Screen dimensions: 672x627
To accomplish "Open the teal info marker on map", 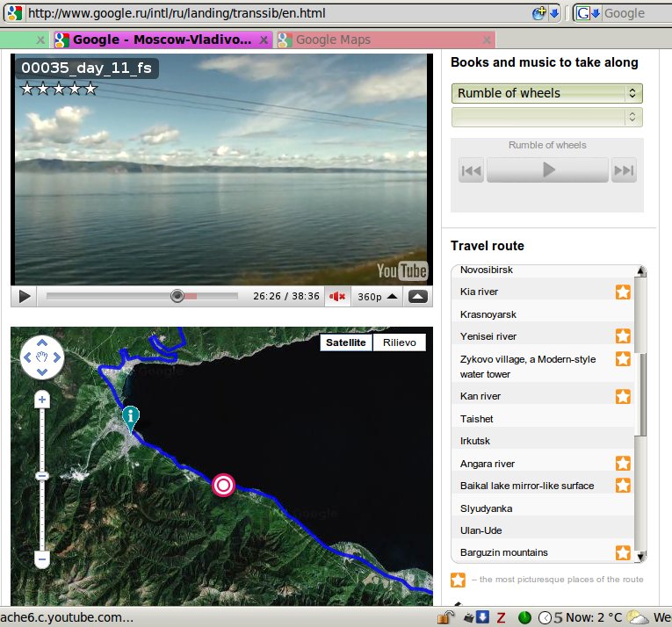I will pyautogui.click(x=130, y=416).
